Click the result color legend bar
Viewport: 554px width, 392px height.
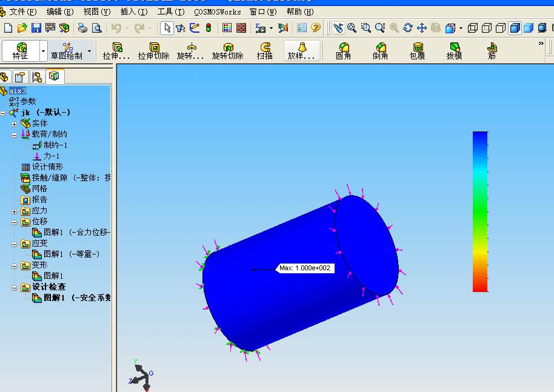(480, 211)
